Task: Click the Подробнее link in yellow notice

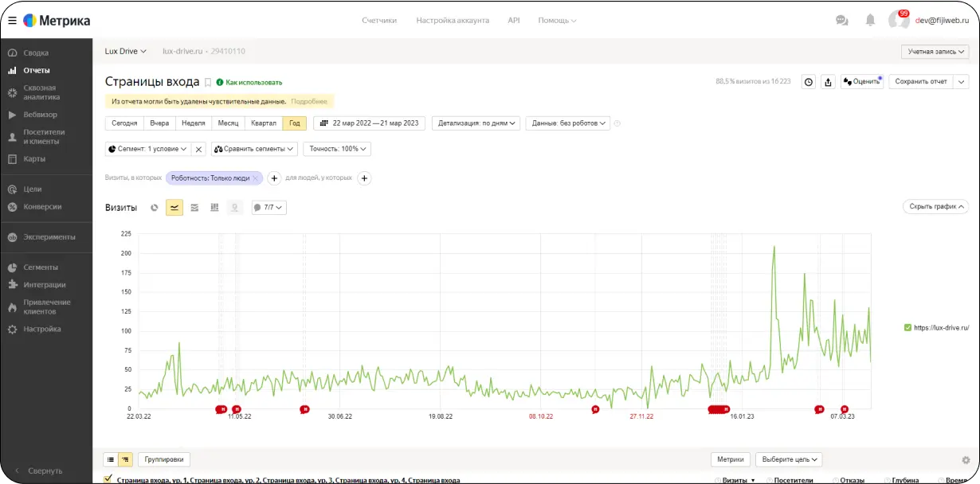Action: (309, 101)
